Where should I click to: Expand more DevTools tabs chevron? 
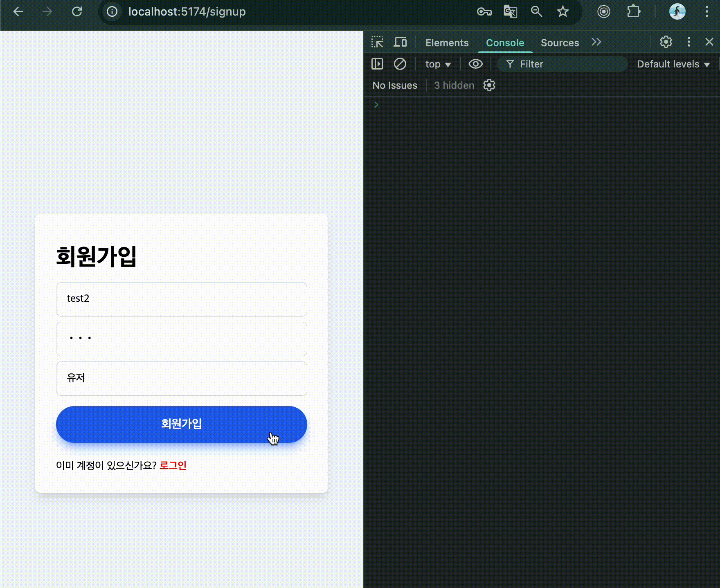click(596, 42)
